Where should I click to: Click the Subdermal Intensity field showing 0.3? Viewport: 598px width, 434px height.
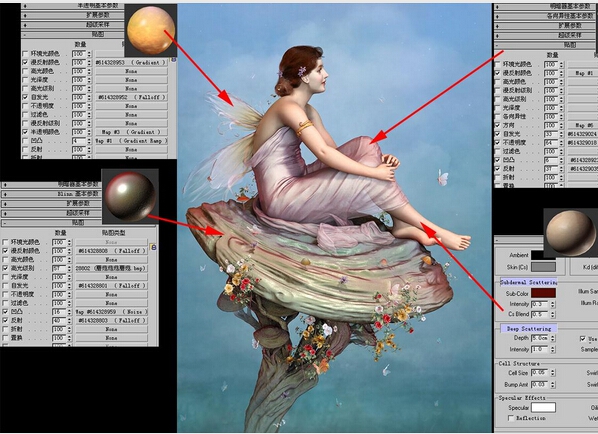540,304
